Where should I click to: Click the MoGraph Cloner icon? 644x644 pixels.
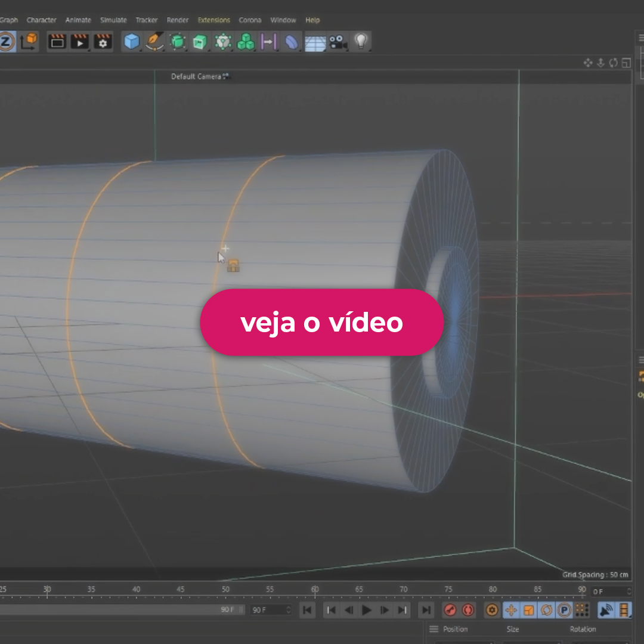click(245, 42)
